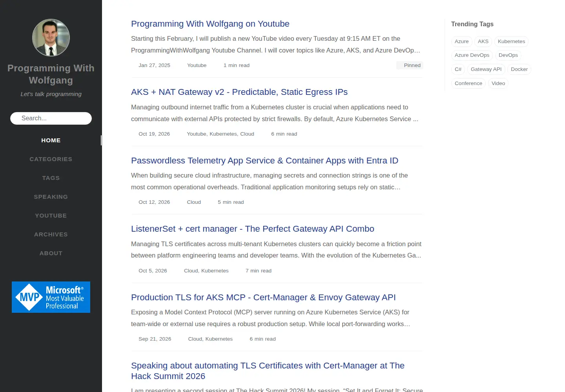Open post Passwordless Telemetry App Service

[264, 161]
